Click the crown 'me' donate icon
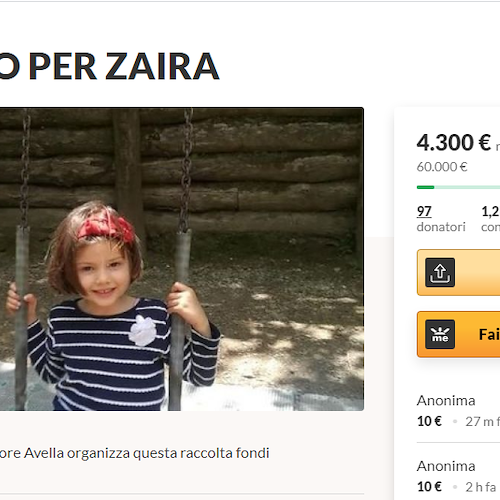Viewport: 500px width, 500px height. point(440,334)
